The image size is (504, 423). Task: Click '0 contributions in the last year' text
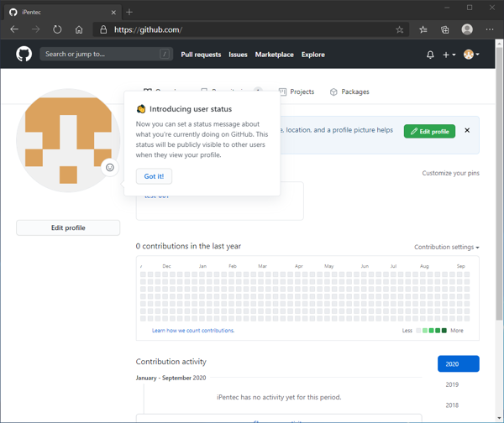coord(188,247)
